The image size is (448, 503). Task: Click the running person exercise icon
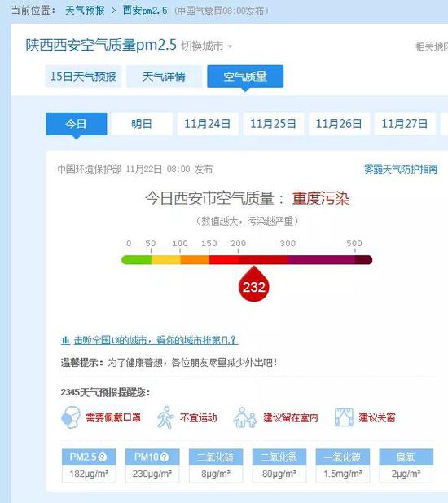pyautogui.click(x=165, y=417)
